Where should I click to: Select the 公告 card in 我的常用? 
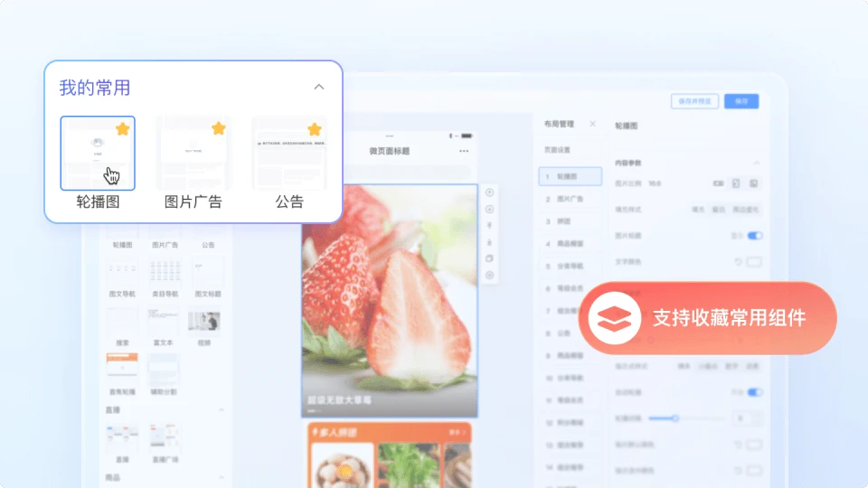click(x=289, y=154)
